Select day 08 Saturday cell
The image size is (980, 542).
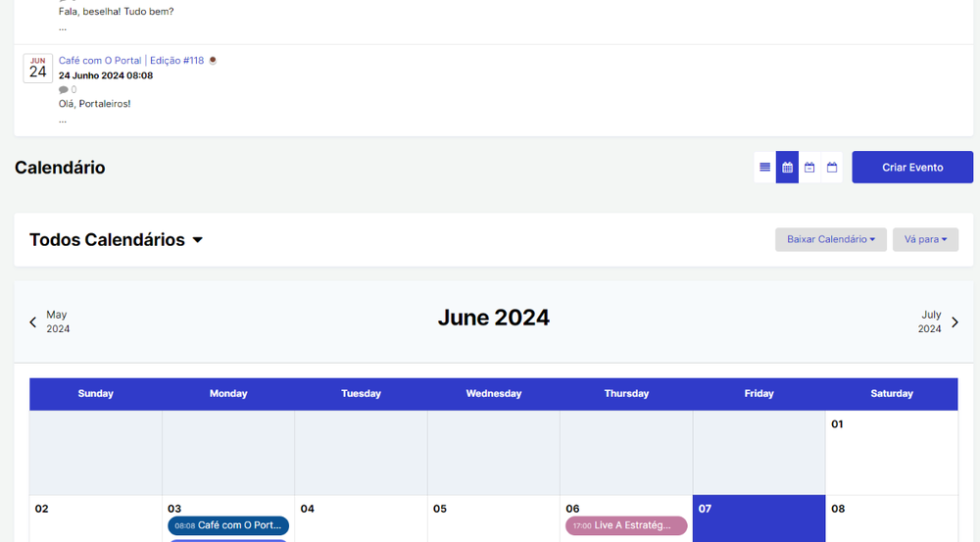pos(891,517)
